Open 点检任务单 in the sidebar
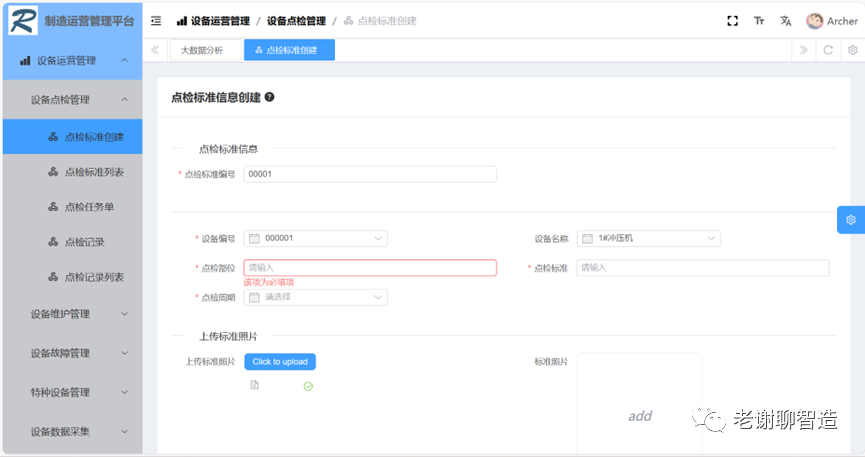This screenshot has height=457, width=865. click(x=72, y=206)
